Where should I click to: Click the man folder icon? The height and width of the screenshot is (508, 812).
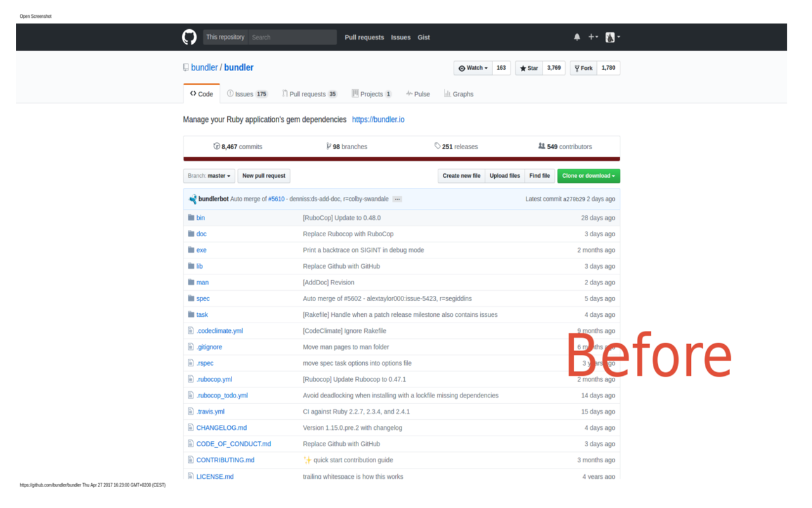191,283
